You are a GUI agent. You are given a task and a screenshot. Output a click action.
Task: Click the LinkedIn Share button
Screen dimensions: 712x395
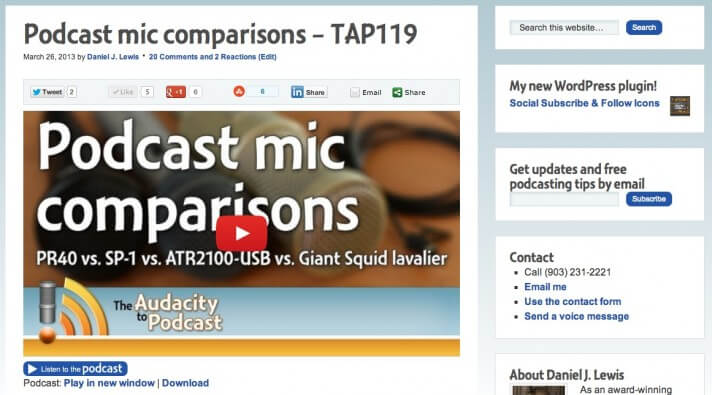pyautogui.click(x=309, y=92)
